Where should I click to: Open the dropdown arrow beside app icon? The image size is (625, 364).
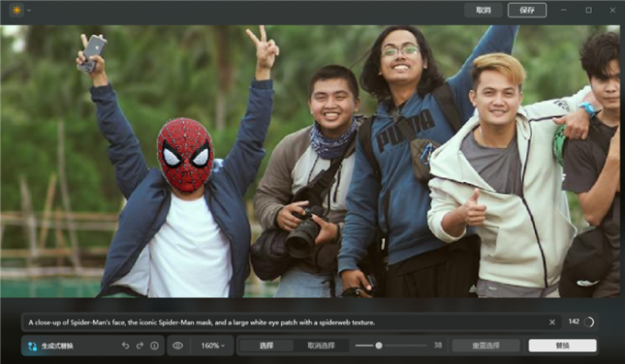coord(28,10)
